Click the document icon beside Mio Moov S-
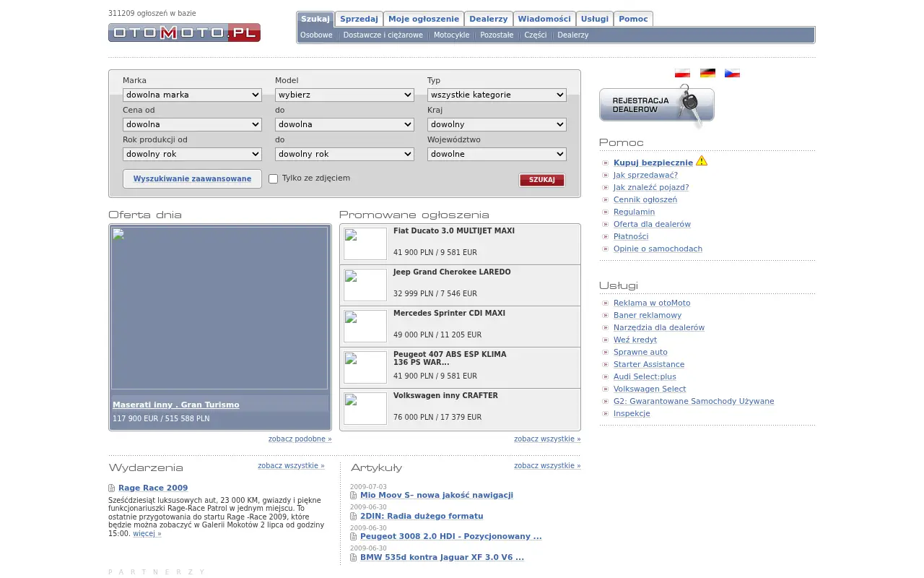924x578 pixels. point(354,496)
